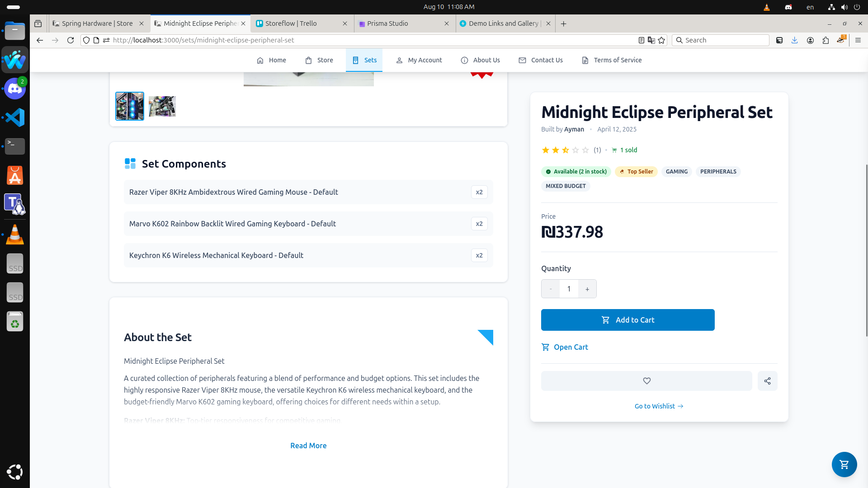The image size is (868, 488).
Task: Open keyboard language en indicator
Action: pyautogui.click(x=810, y=7)
